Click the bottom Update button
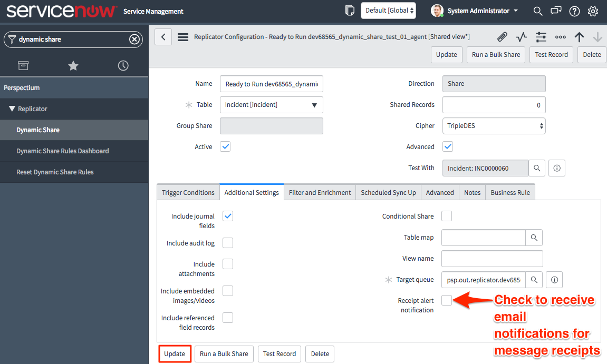The height and width of the screenshot is (364, 607). 175,354
